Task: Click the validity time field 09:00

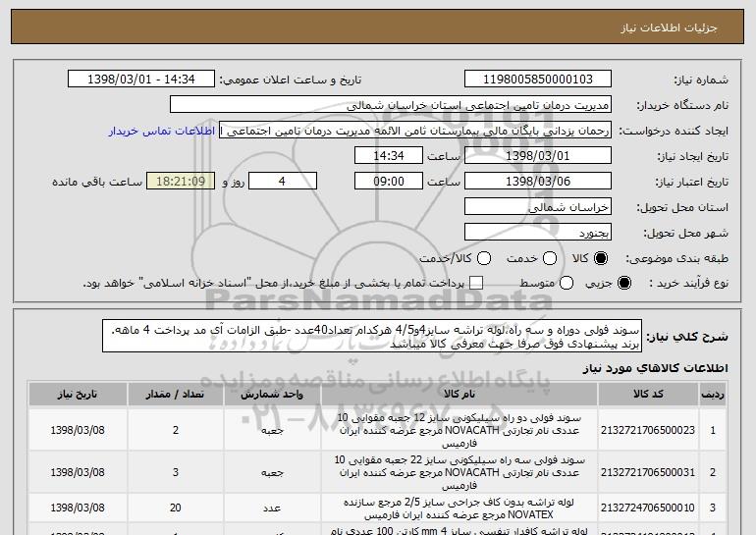Action: [x=389, y=182]
